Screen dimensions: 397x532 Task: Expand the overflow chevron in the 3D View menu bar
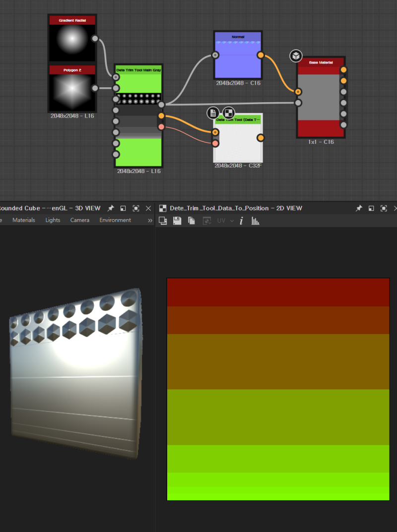[149, 220]
